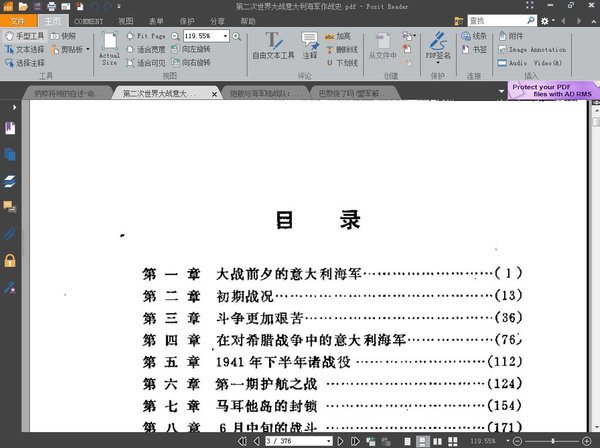Open the settings gear dropdown near search
Image resolution: width=600 pixels, height=448 pixels.
click(547, 21)
